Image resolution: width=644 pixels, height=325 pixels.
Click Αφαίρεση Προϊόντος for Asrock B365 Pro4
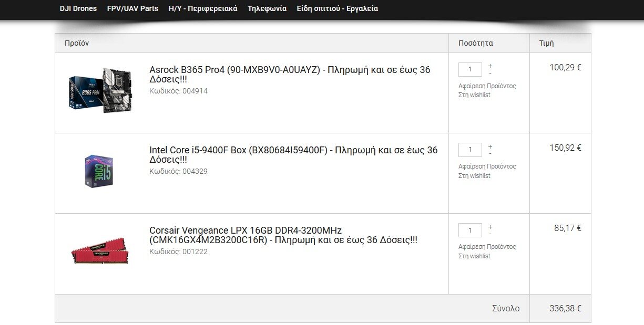487,86
